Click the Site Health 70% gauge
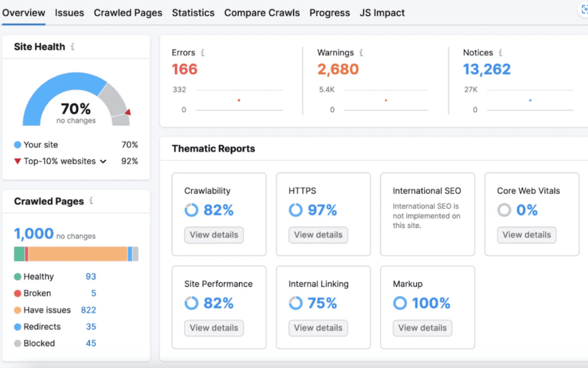Image resolution: width=588 pixels, height=368 pixels. pyautogui.click(x=76, y=99)
